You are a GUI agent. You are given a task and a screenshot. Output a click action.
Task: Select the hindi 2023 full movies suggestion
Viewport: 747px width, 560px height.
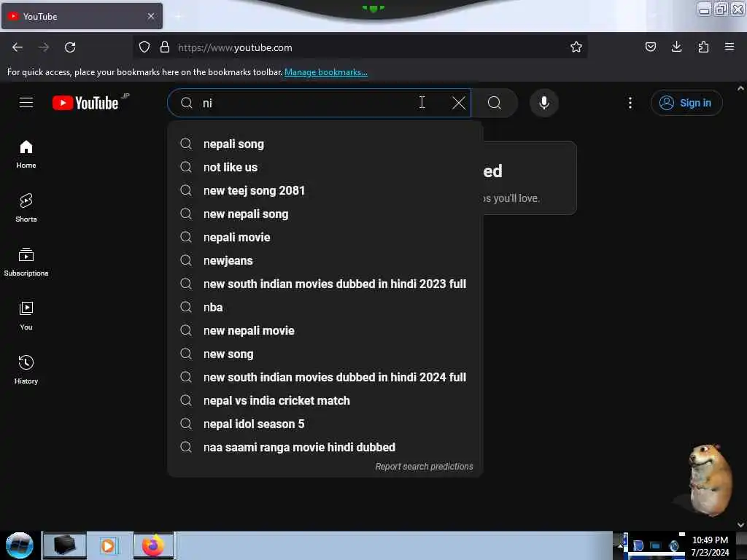(x=325, y=284)
